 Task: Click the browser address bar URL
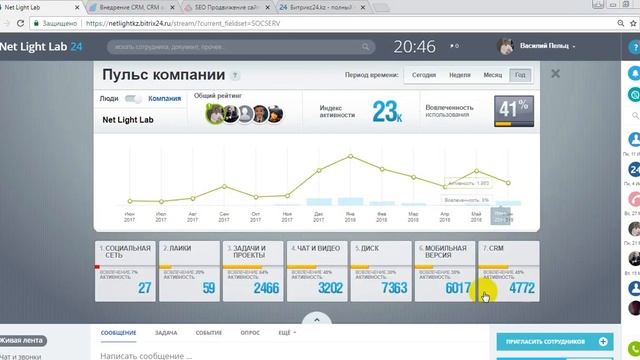click(183, 23)
